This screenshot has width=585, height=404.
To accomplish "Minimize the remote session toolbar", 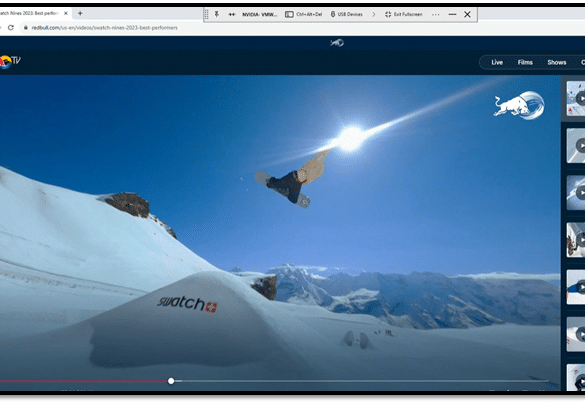I will click(x=452, y=14).
